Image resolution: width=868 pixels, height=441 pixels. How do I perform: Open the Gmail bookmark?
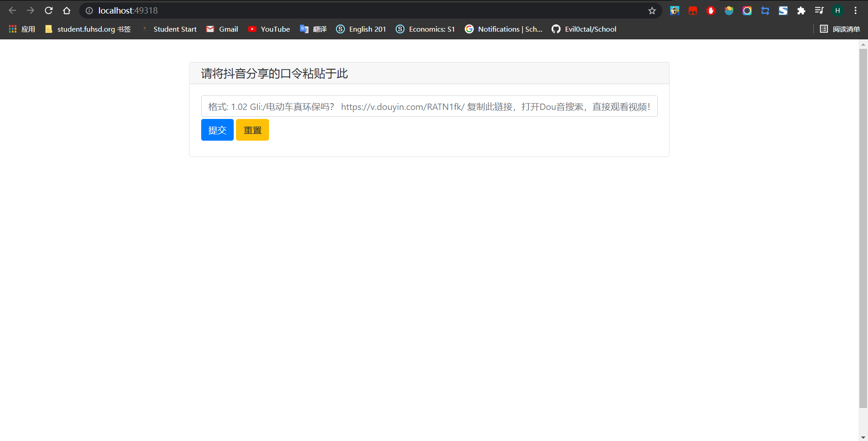[222, 29]
